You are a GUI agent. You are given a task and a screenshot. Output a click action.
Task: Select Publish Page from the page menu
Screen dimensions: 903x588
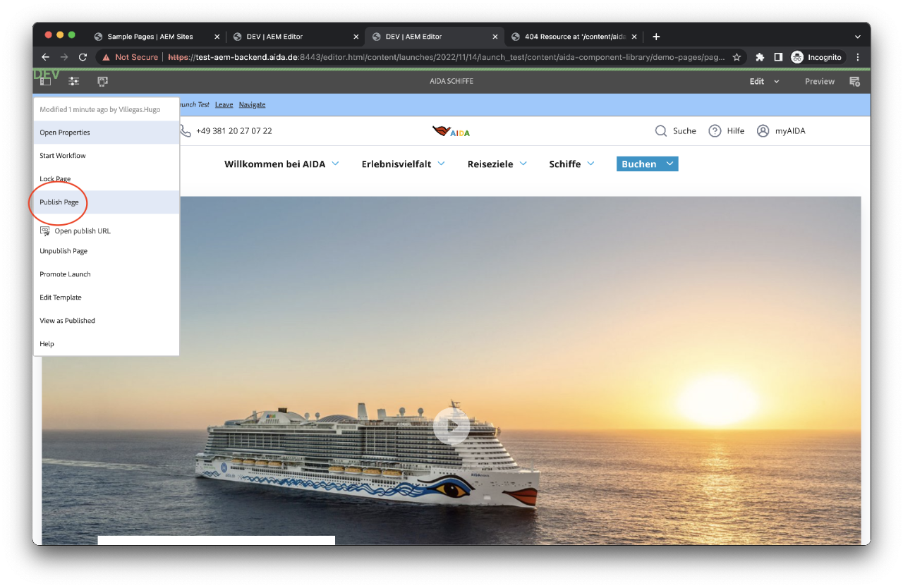(x=59, y=202)
